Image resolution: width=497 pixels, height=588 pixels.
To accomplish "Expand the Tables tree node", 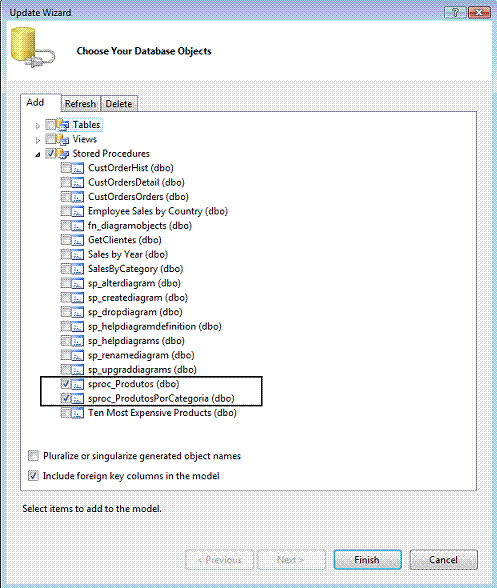I will tap(38, 126).
